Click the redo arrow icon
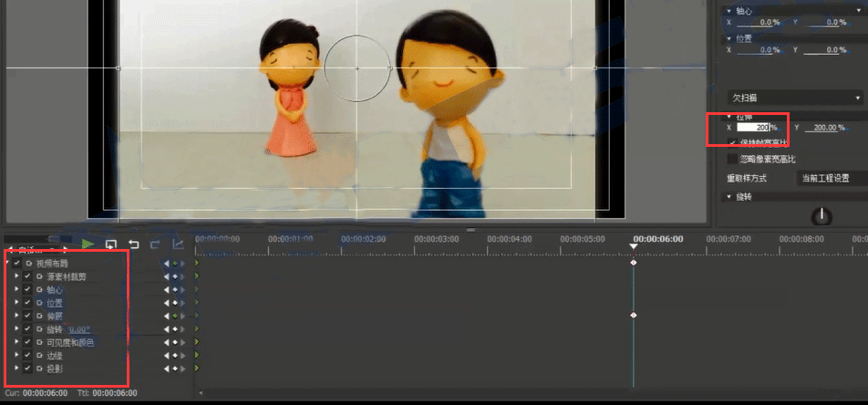 coord(155,244)
